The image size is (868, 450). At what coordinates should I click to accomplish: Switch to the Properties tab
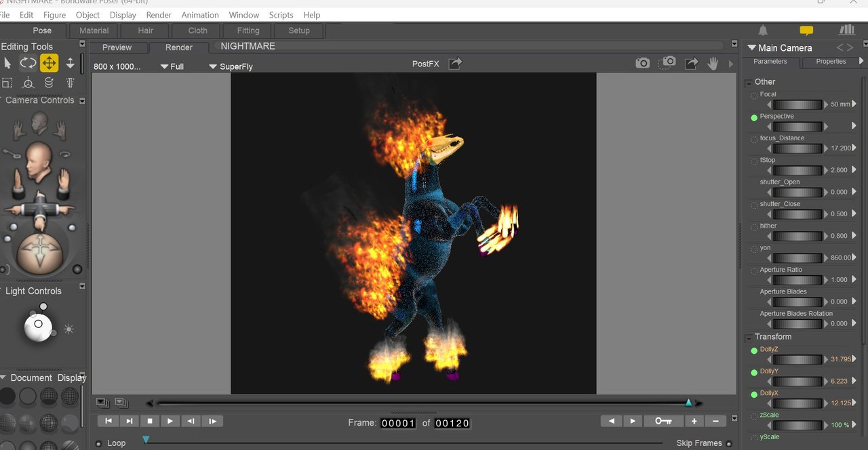pos(831,62)
